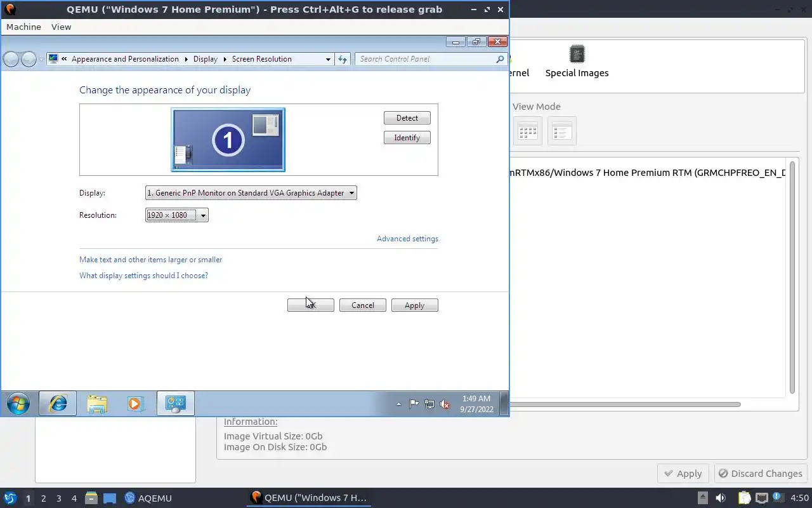Click the AQEMU Apply button
The image size is (812, 508).
(x=683, y=474)
